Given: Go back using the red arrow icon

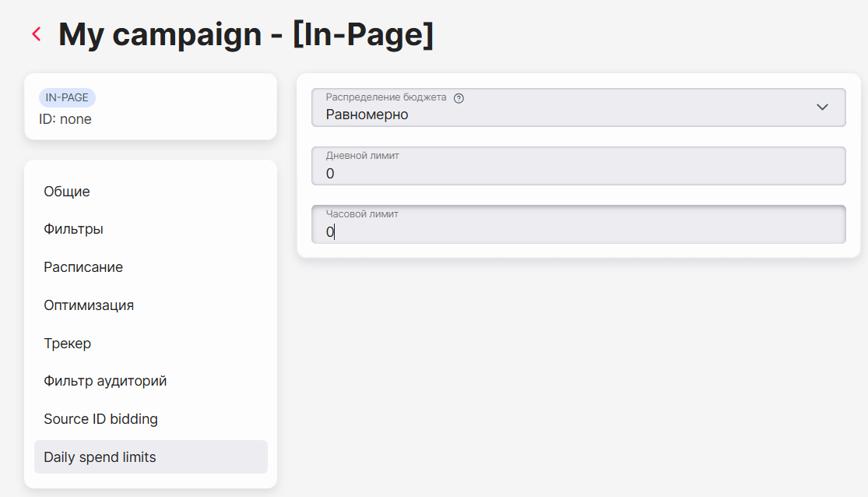Looking at the screenshot, I should [37, 34].
